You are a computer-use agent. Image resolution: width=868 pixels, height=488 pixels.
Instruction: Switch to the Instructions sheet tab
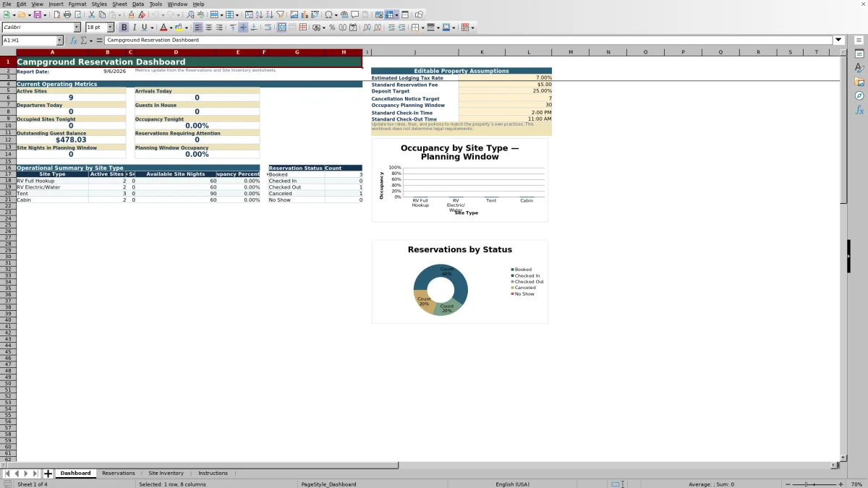click(x=213, y=474)
